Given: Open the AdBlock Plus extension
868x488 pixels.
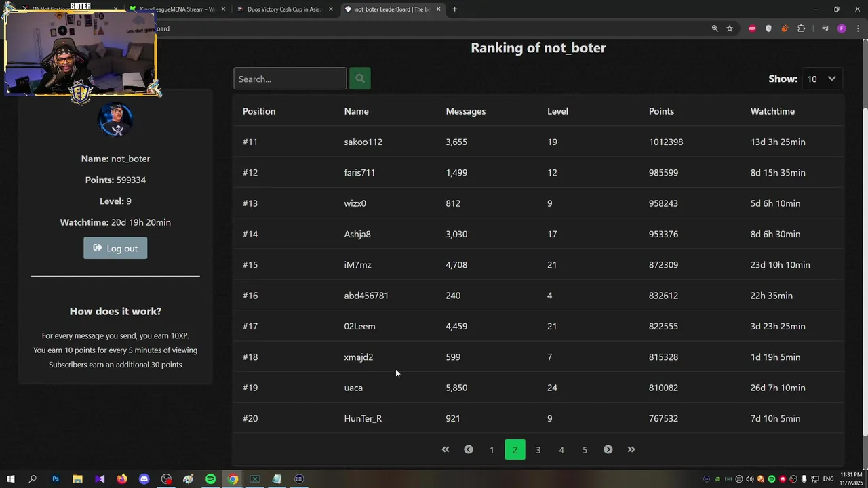Looking at the screenshot, I should pos(752,28).
